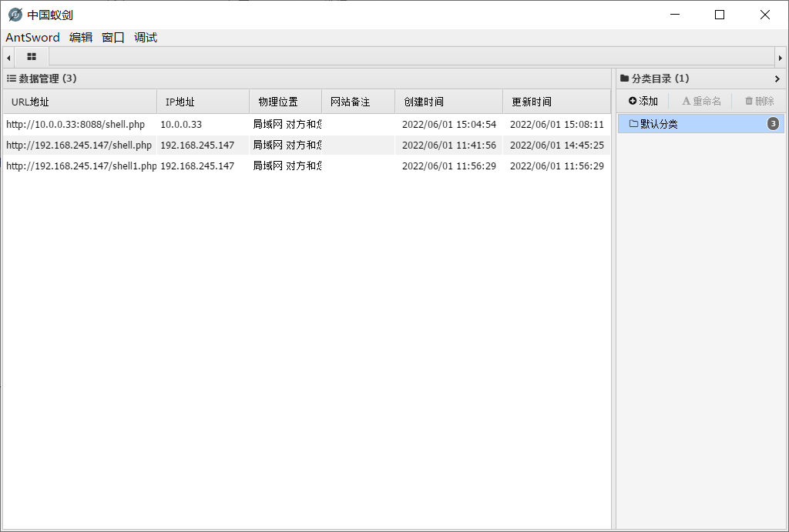The image size is (789, 532).
Task: Sort by the 物理位置 column header
Action: tap(286, 102)
